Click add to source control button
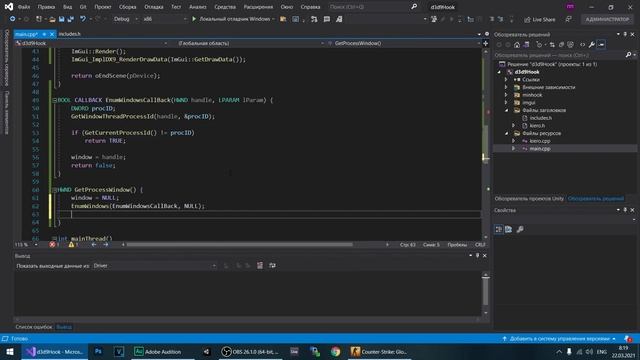 click(x=559, y=339)
